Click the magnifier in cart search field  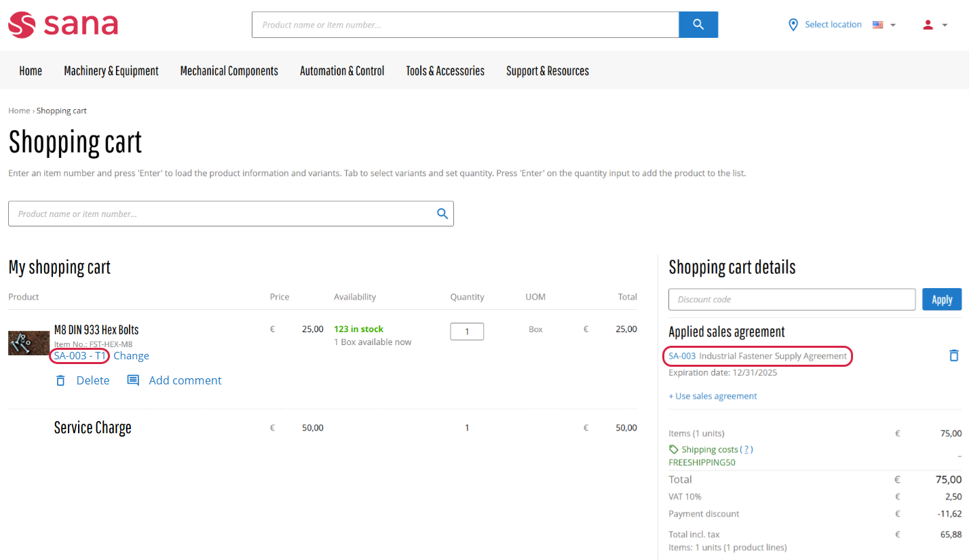pyautogui.click(x=442, y=214)
